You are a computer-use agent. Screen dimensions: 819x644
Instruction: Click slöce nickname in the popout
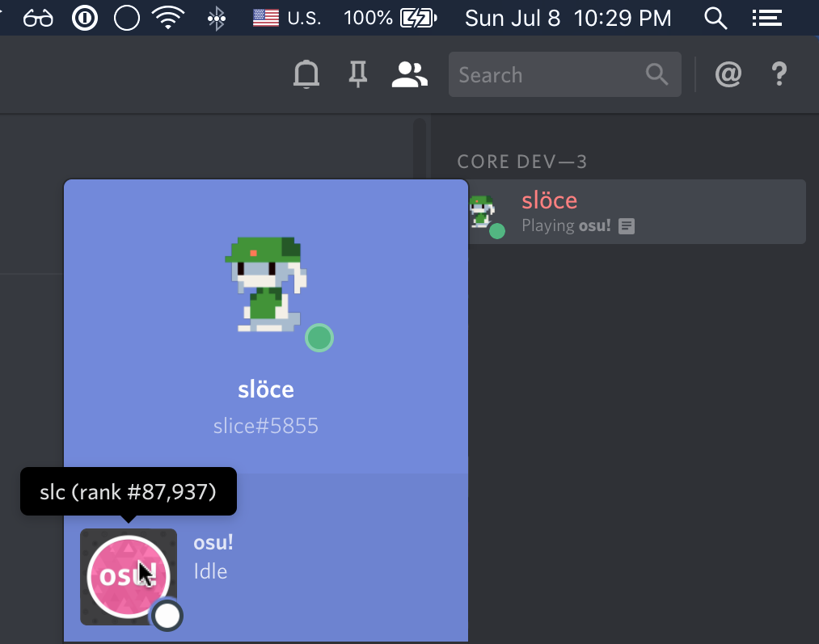(266, 389)
